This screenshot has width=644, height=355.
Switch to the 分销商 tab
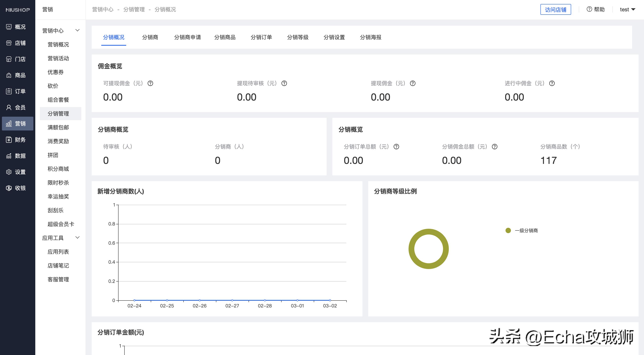pyautogui.click(x=150, y=37)
